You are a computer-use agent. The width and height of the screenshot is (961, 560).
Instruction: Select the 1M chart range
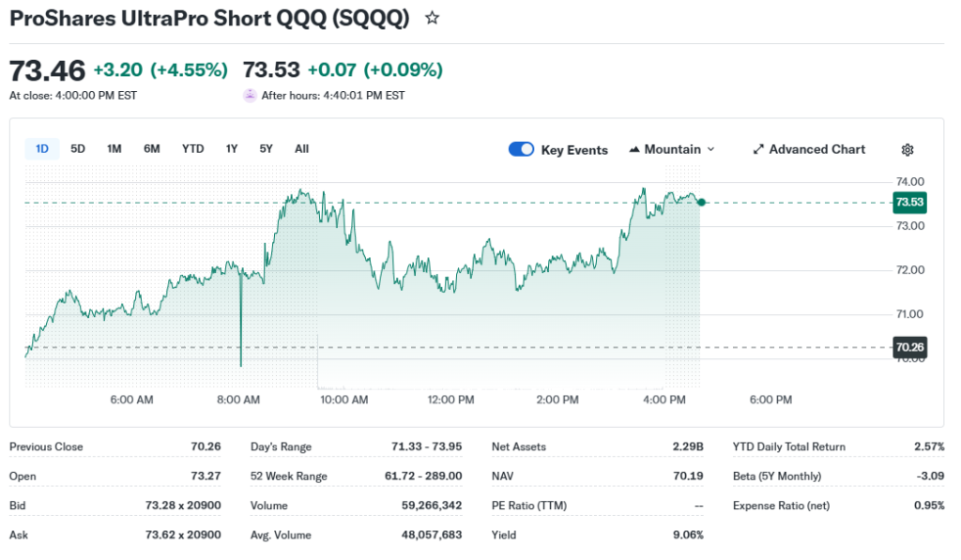[x=114, y=149]
